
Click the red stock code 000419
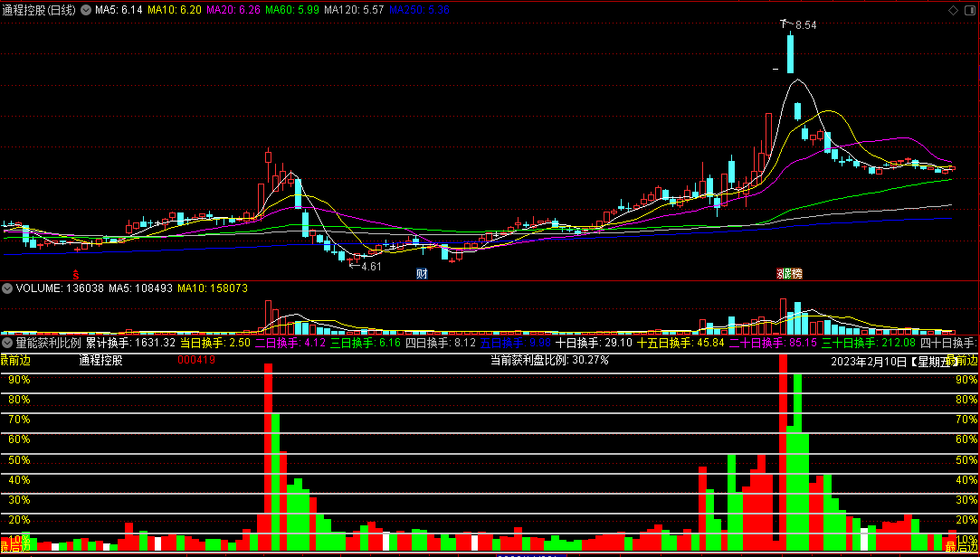pos(196,360)
